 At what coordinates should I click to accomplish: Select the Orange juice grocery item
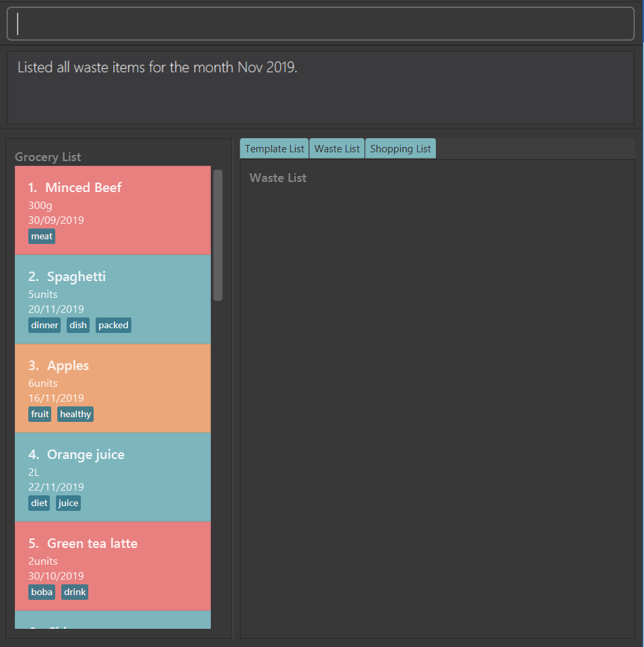click(112, 477)
